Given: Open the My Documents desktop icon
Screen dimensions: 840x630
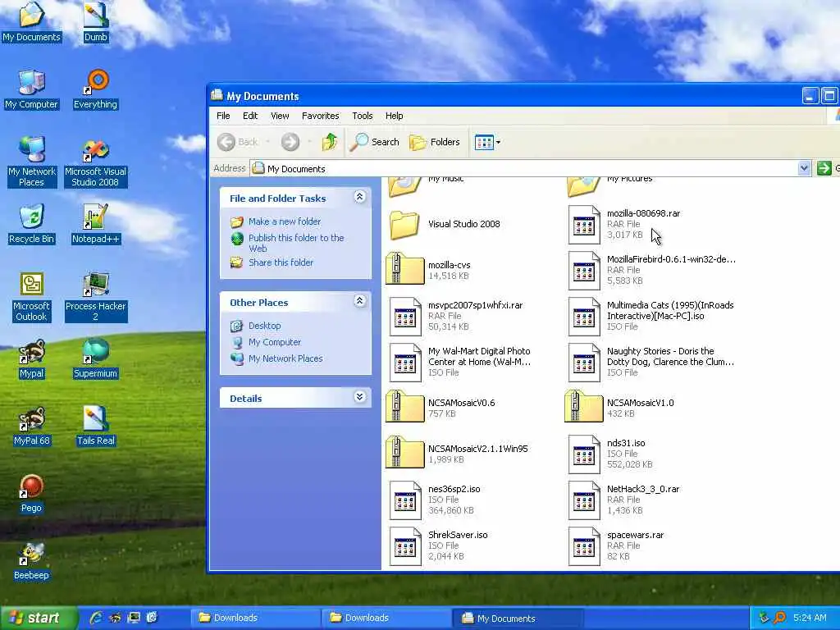Looking at the screenshot, I should (x=32, y=22).
